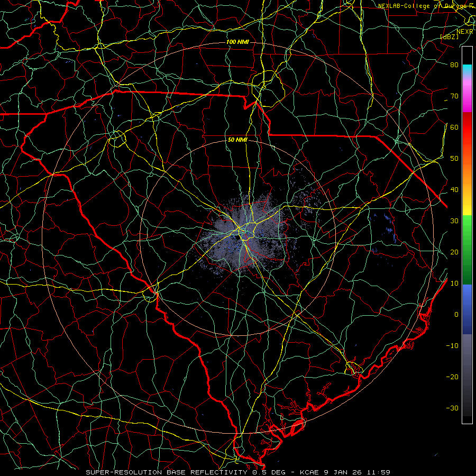Click the 40 value on the dBZ scale
Screen dimensions: 476x476
(454, 190)
